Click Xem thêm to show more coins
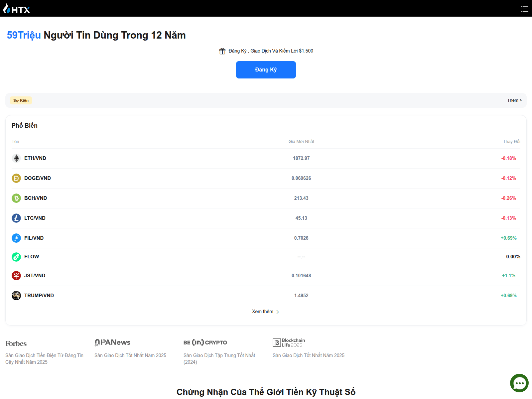The image size is (532, 399). 263,312
